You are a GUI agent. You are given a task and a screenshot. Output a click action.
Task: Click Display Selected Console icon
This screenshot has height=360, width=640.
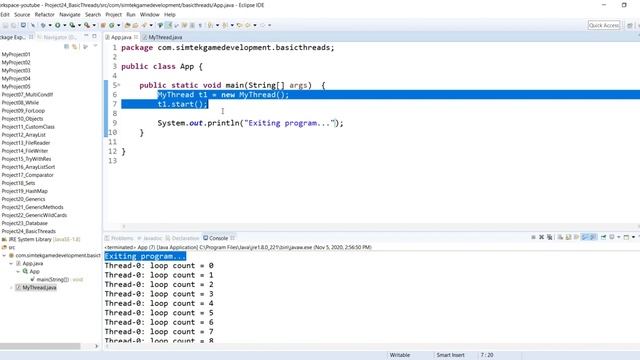click(612, 237)
